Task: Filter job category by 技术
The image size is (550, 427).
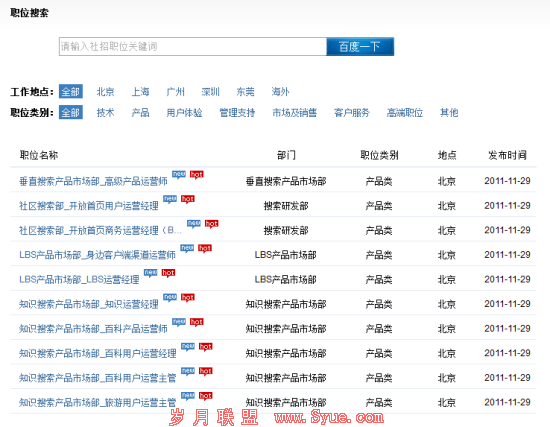Action: pyautogui.click(x=105, y=113)
